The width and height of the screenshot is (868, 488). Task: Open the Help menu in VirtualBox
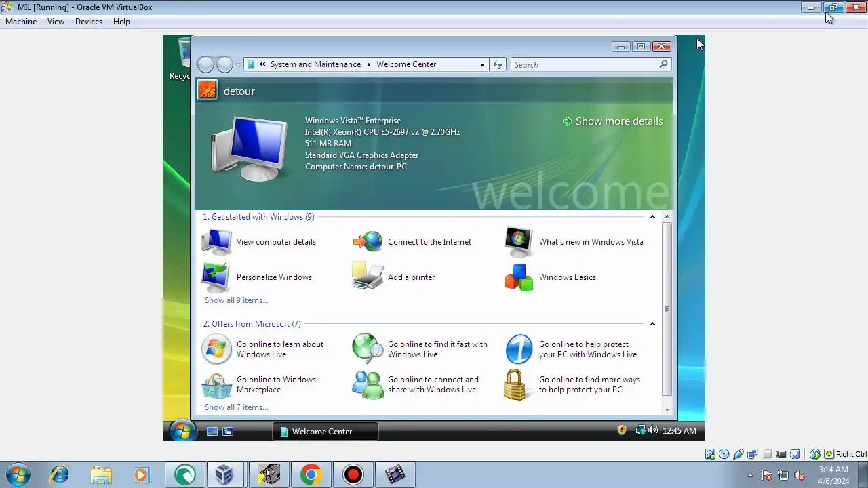121,22
